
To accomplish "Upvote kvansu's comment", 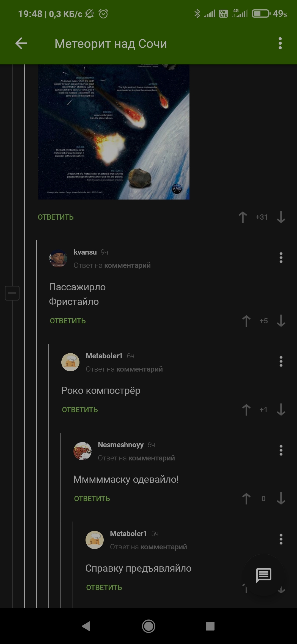I will point(246,321).
